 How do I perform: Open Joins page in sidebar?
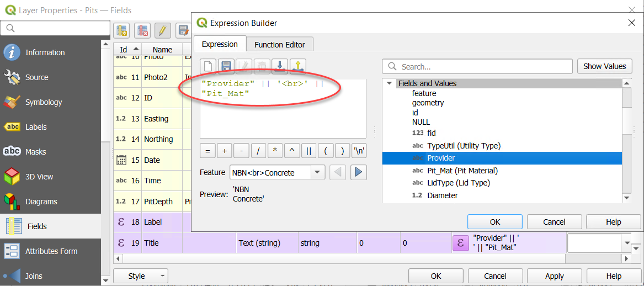point(51,276)
